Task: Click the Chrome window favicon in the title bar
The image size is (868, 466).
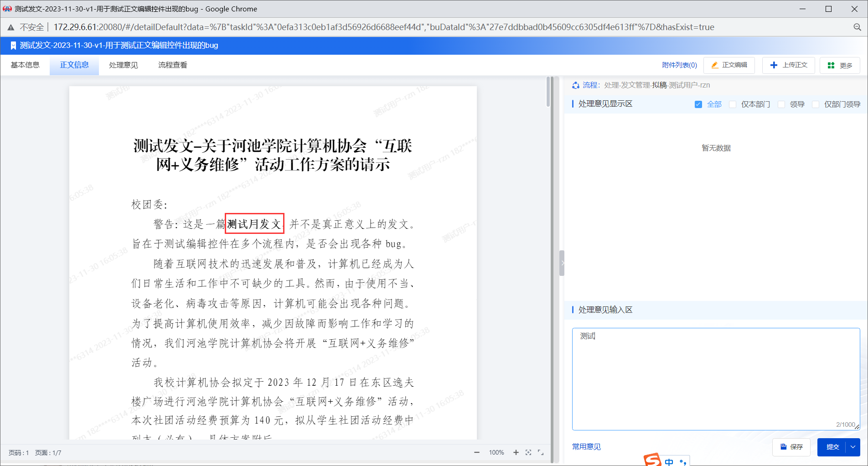Action: click(x=7, y=9)
